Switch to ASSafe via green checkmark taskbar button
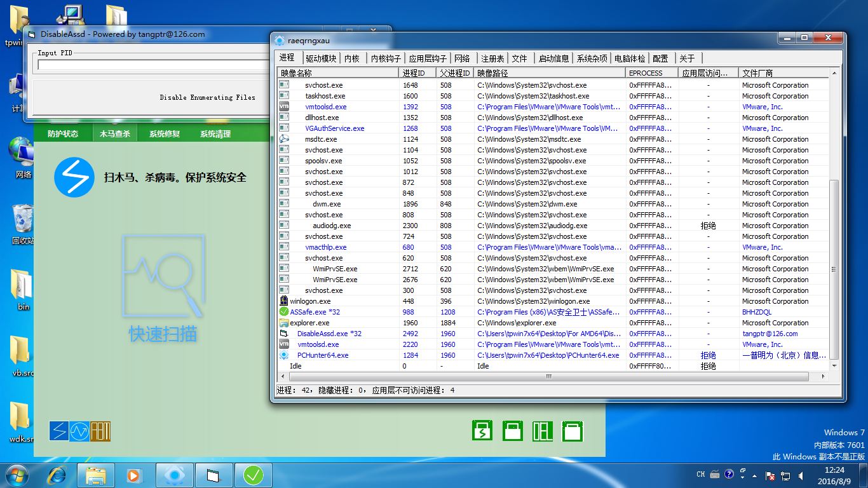 click(x=254, y=475)
